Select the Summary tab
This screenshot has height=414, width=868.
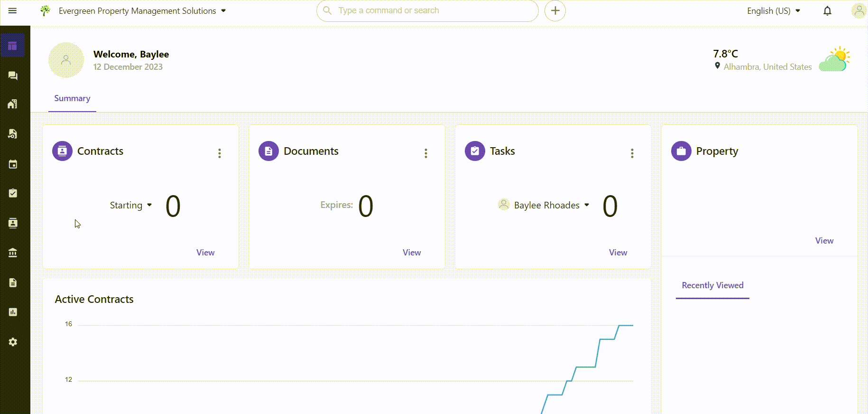(72, 98)
